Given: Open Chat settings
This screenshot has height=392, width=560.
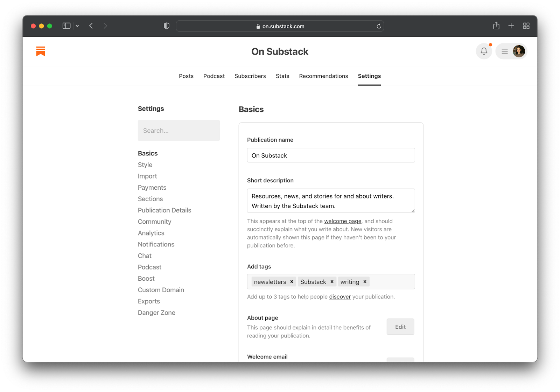Looking at the screenshot, I should coord(145,256).
